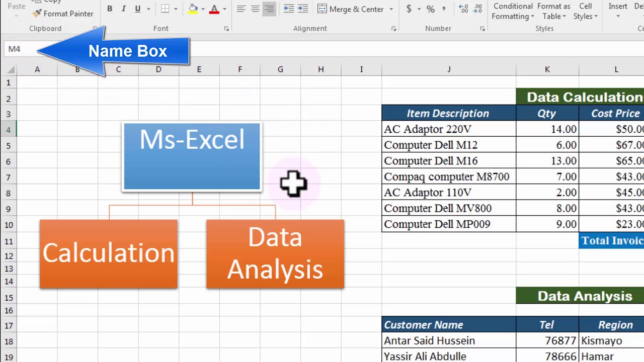
Task: Select column K header
Action: click(x=547, y=69)
